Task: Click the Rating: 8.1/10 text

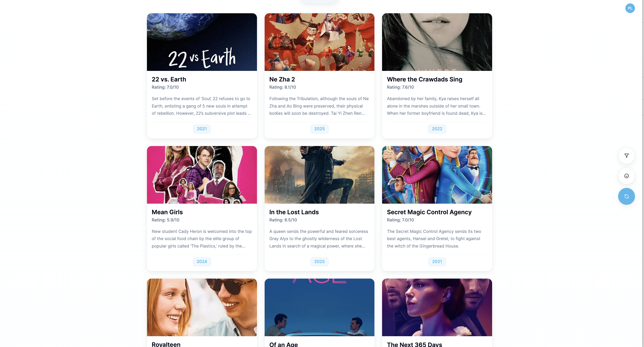Action: click(282, 87)
